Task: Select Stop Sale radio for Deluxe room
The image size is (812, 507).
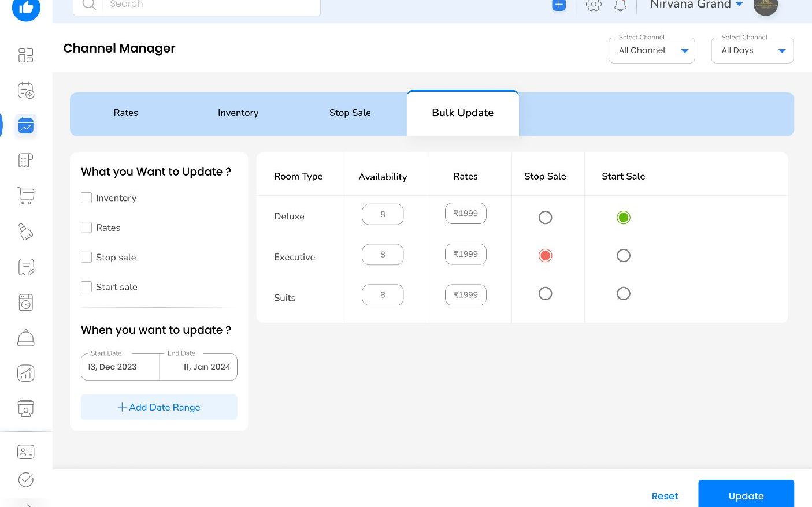Action: [x=545, y=218]
